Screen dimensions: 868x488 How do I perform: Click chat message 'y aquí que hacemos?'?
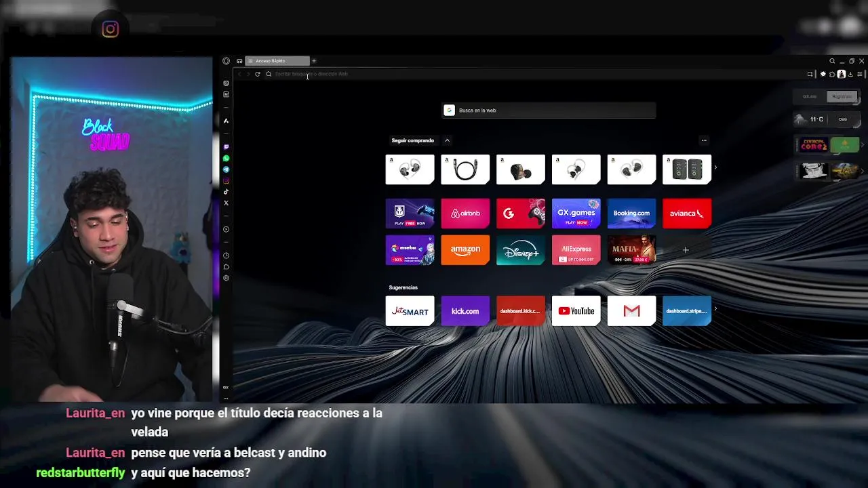(191, 473)
